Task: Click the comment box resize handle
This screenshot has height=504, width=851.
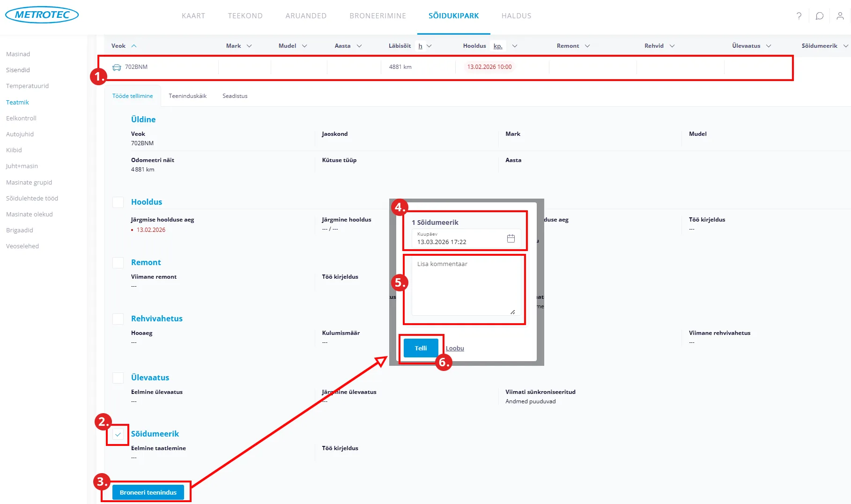Action: pos(512,312)
